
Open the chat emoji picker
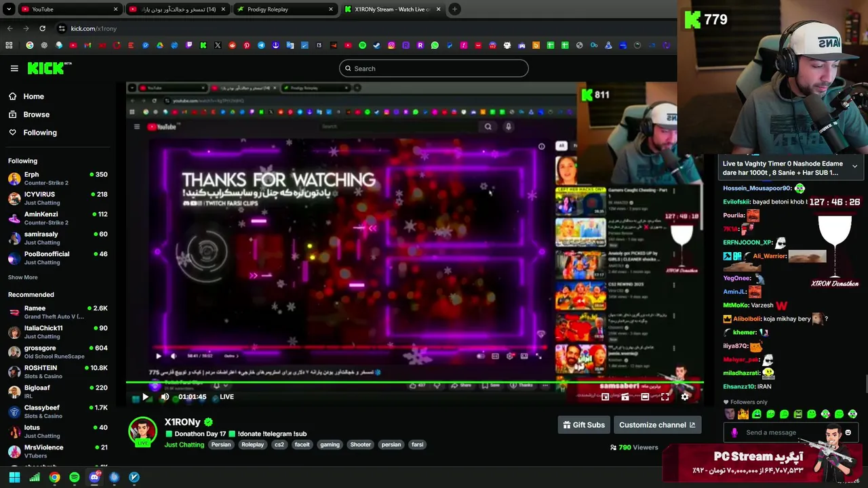(848, 432)
